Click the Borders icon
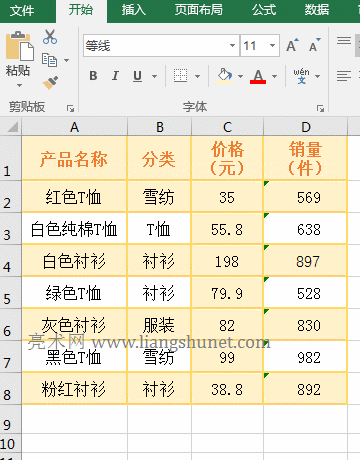The width and height of the screenshot is (360, 460). tap(180, 76)
